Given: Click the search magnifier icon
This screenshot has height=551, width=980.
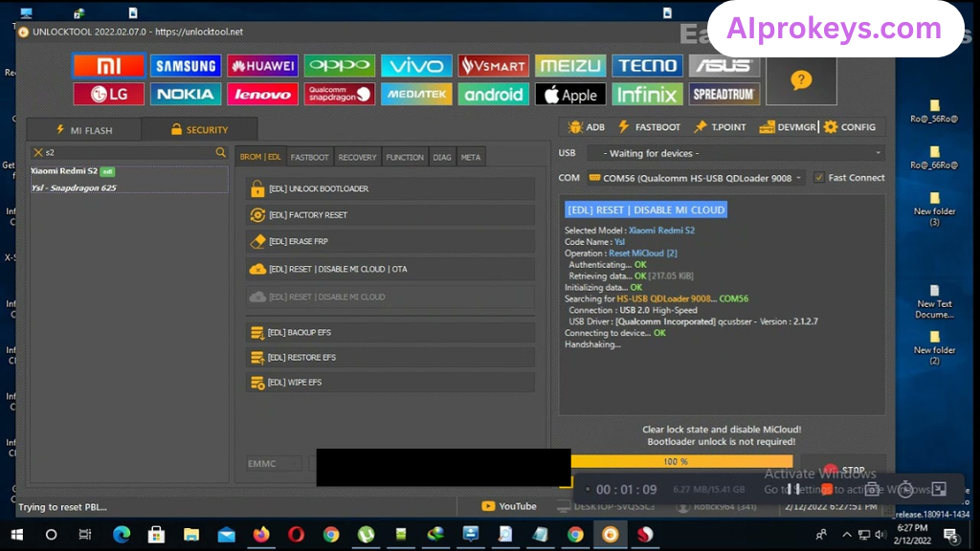Looking at the screenshot, I should click(221, 152).
